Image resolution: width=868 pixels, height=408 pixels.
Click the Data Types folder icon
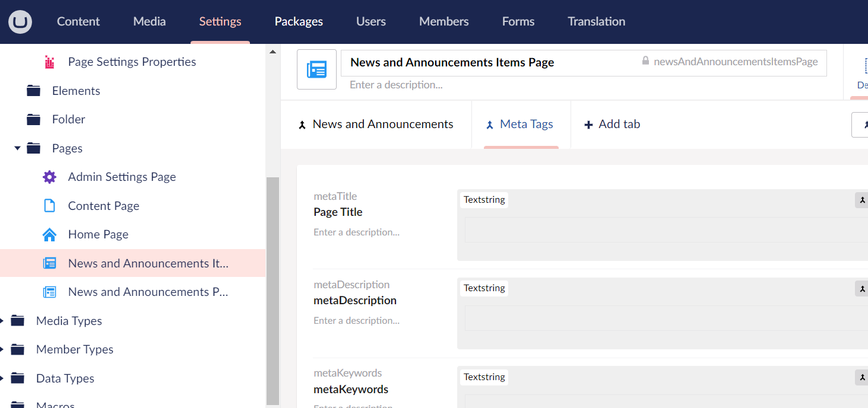(18, 378)
